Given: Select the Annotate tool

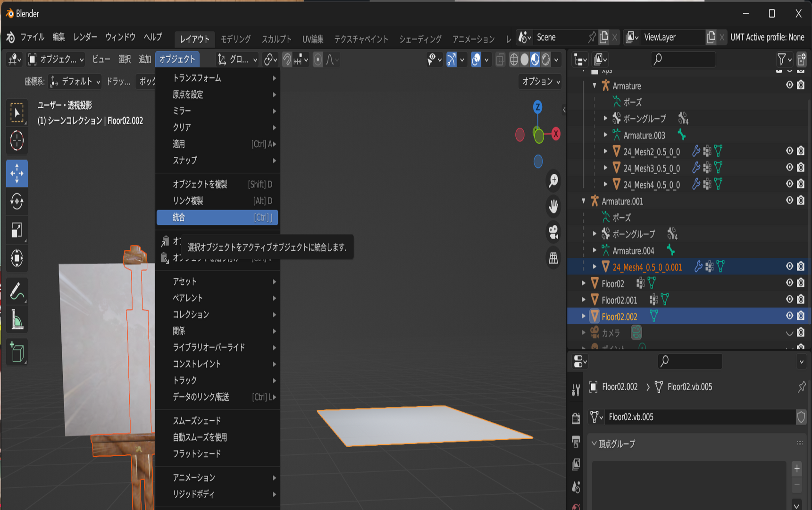Looking at the screenshot, I should coord(17,291).
